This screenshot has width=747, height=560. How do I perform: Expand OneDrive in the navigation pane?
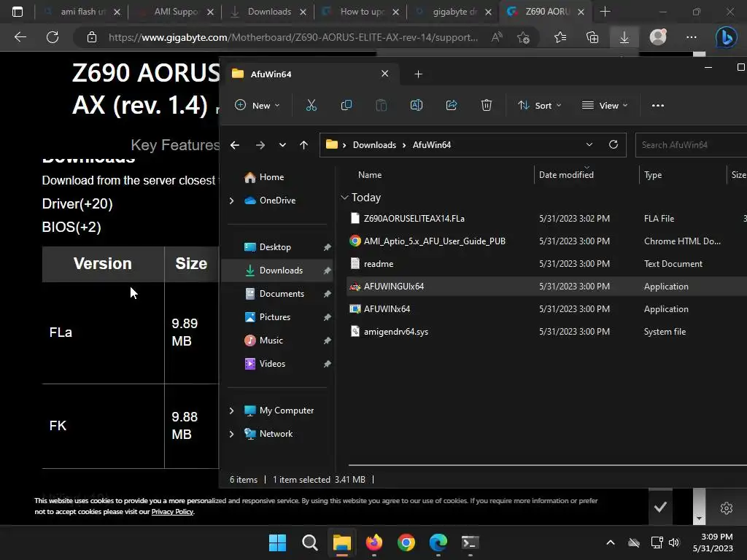(231, 201)
